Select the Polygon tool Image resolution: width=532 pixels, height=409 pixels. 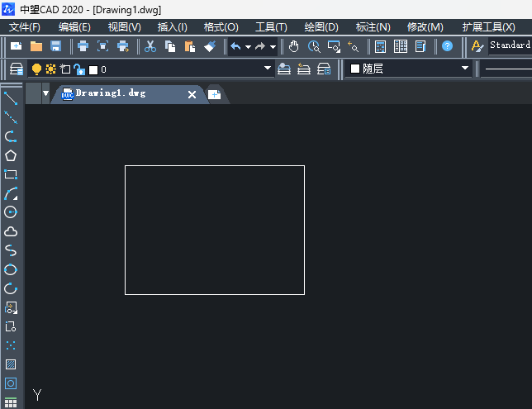point(11,156)
